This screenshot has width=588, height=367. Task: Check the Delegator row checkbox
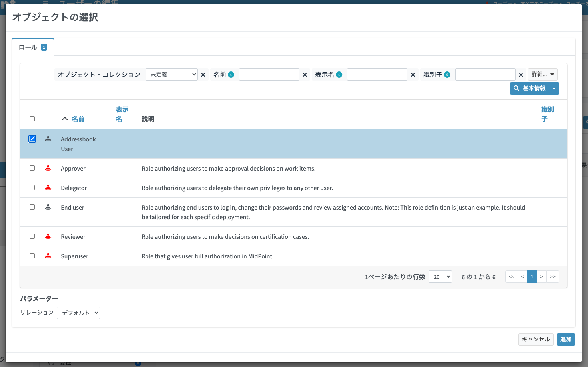[32, 187]
